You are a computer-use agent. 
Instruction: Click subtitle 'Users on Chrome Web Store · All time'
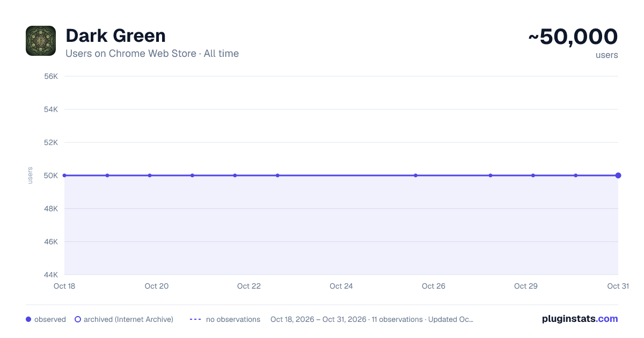point(152,54)
